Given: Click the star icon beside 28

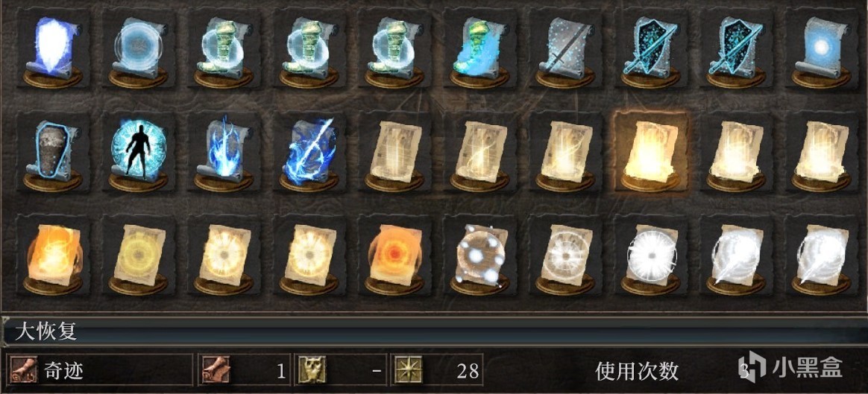Looking at the screenshot, I should click(x=408, y=370).
